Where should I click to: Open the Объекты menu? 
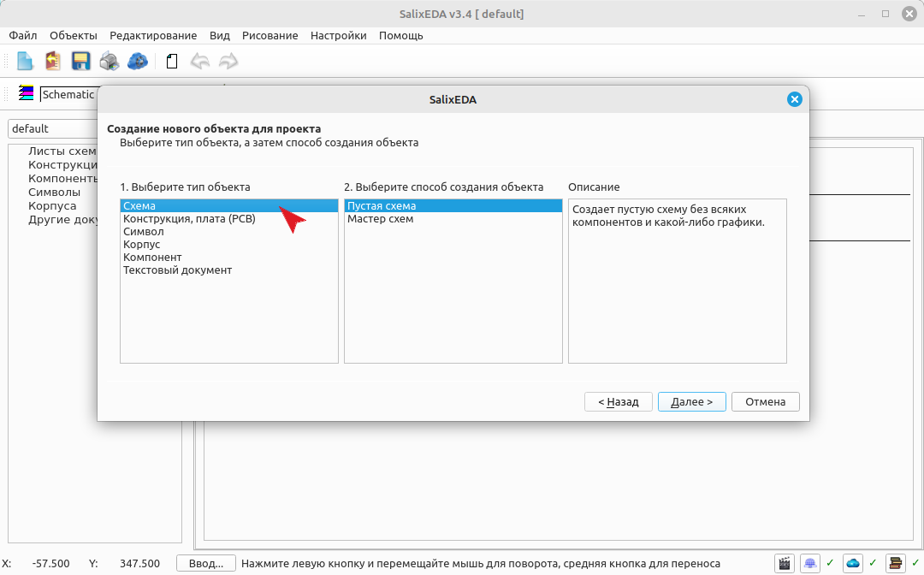pyautogui.click(x=74, y=35)
